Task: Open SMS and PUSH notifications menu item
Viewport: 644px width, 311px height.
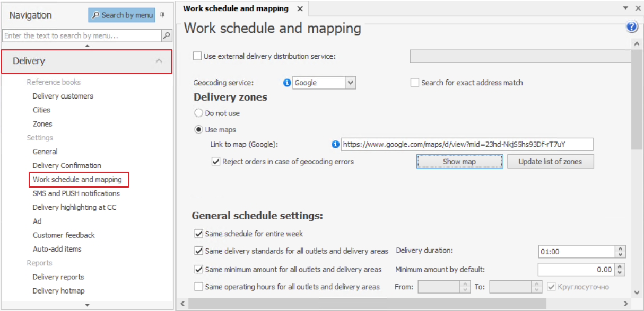Action: [x=76, y=193]
